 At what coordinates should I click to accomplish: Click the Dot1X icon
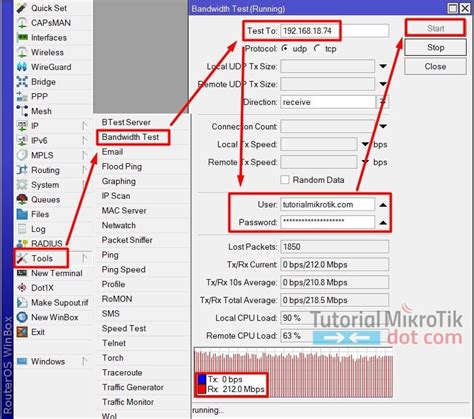click(x=22, y=288)
